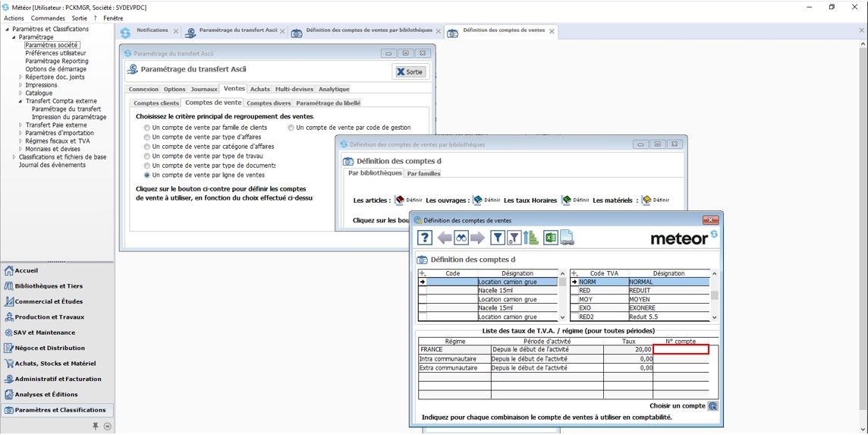Viewport: 868px width, 435px height.
Task: Open the sort order icon
Action: (531, 238)
